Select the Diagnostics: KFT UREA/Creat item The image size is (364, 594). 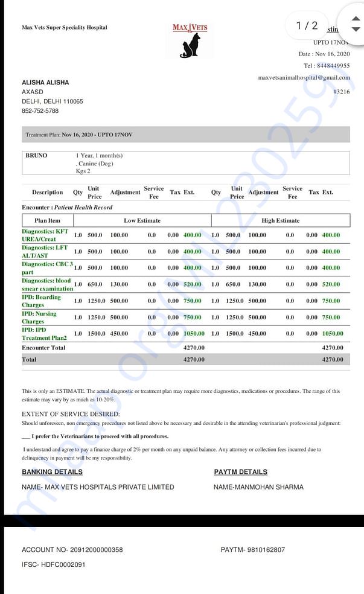point(45,235)
